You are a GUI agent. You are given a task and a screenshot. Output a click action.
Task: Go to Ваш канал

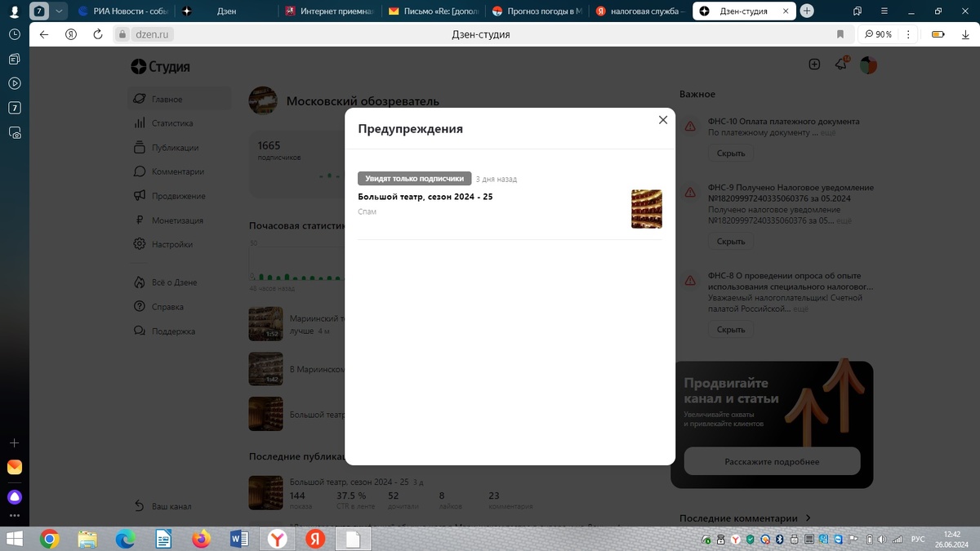171,506
